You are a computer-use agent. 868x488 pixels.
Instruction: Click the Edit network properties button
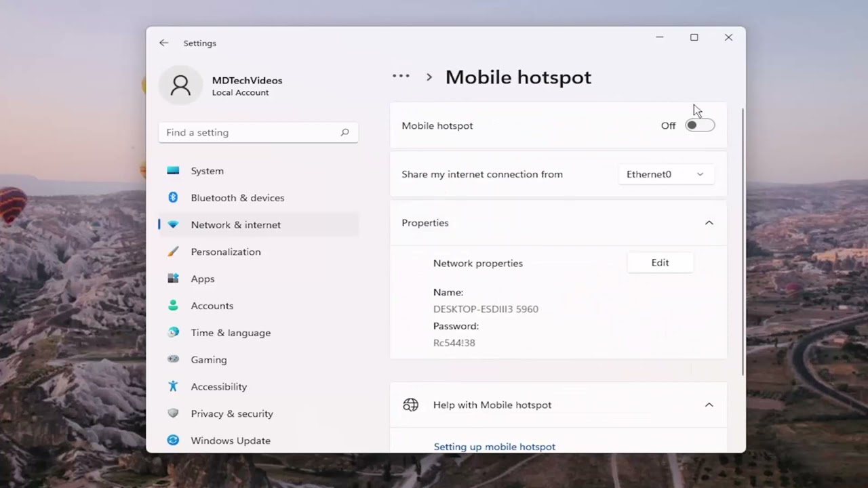tap(660, 263)
